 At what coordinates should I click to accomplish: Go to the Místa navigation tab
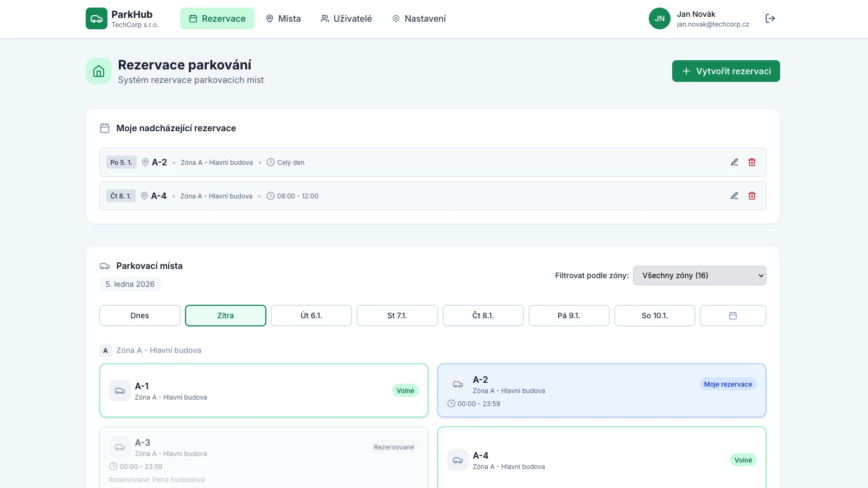pyautogui.click(x=283, y=18)
